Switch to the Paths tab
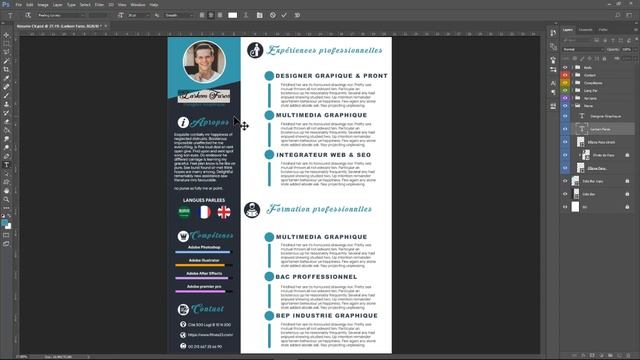640x360 pixels. 603,30
